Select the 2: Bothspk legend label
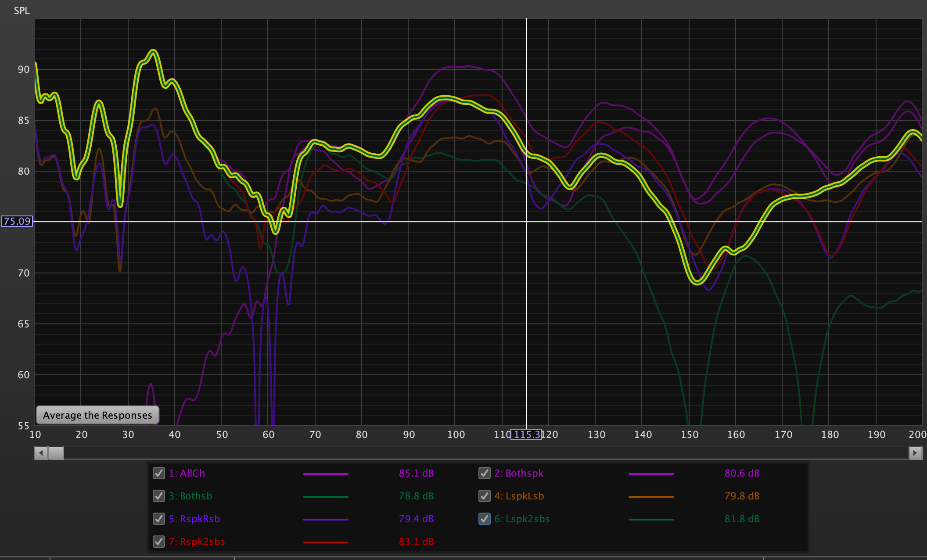Viewport: 927px width, 560px height. (519, 473)
